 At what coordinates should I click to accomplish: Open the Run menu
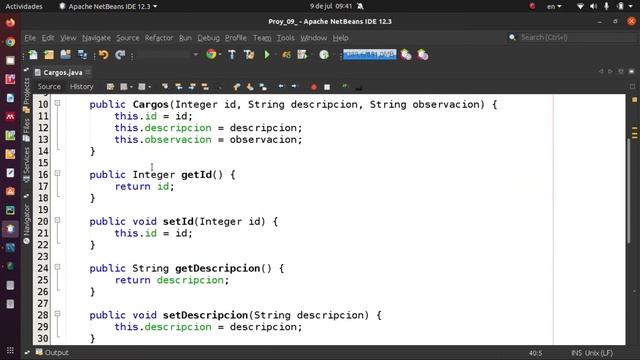click(x=185, y=38)
